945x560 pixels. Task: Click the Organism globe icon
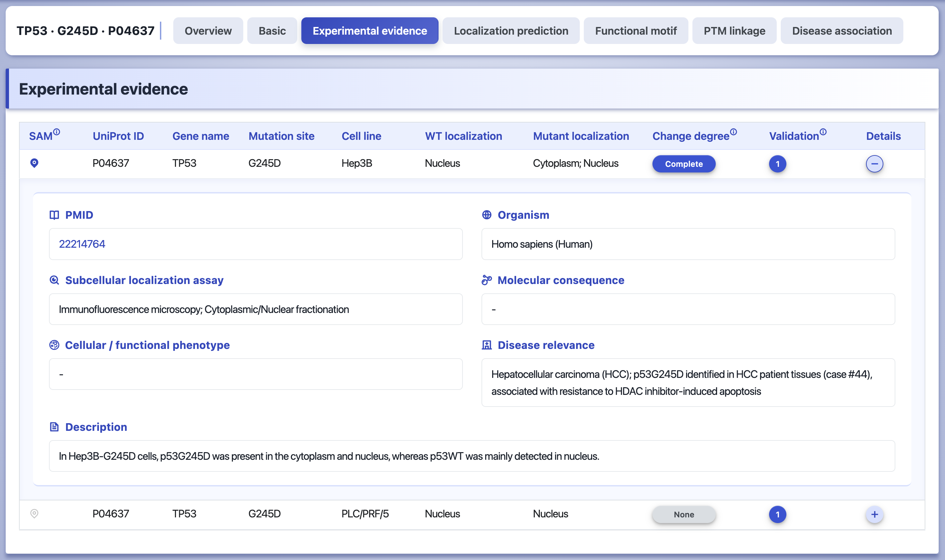coord(487,215)
